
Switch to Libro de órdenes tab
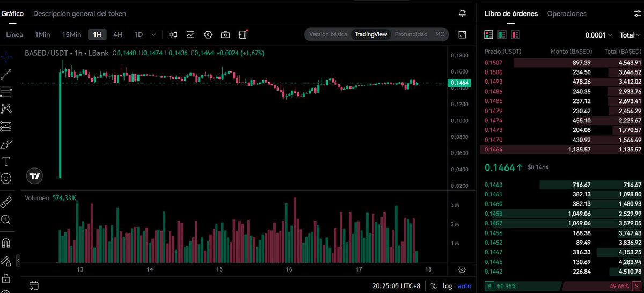coord(511,13)
